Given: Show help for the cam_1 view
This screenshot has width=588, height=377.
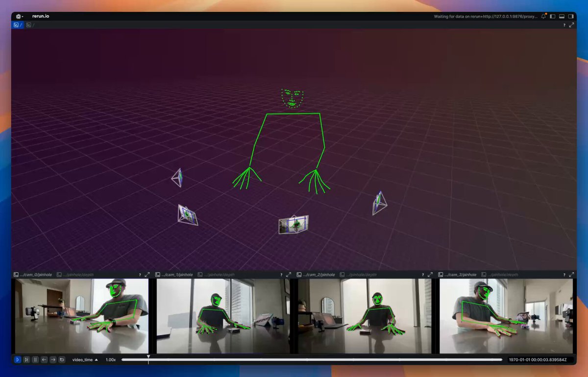Looking at the screenshot, I should (x=281, y=275).
